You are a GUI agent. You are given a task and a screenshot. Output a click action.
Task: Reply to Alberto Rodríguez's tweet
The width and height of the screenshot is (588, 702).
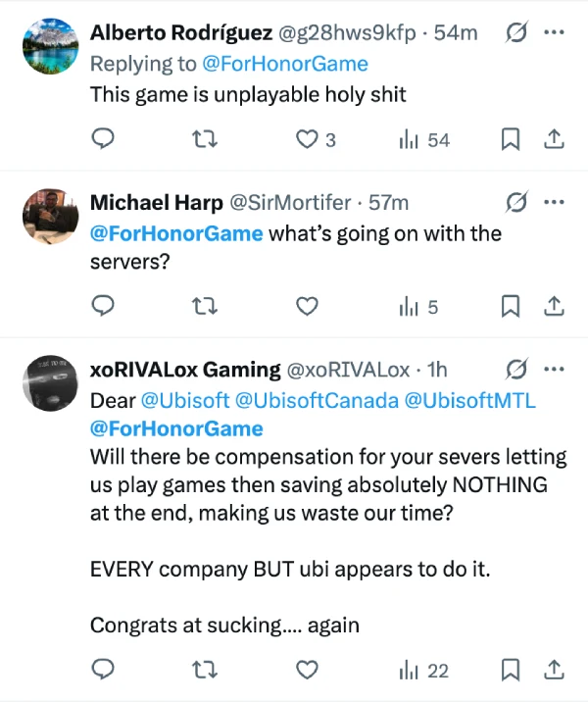pyautogui.click(x=104, y=140)
